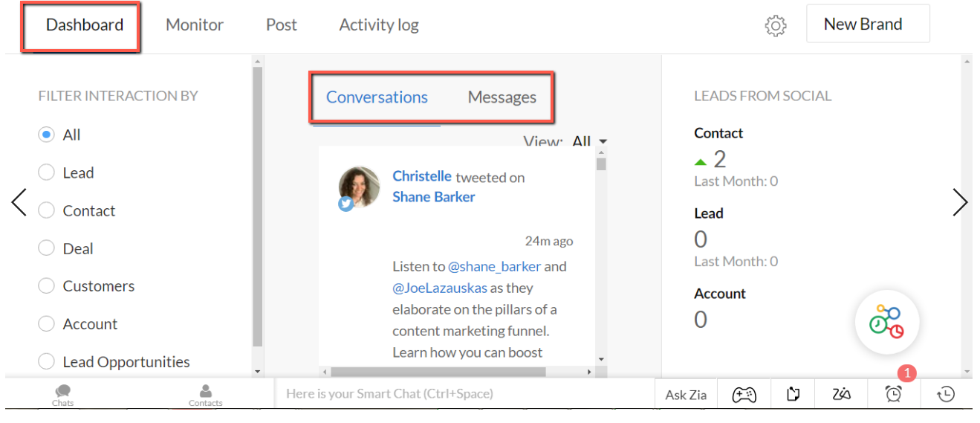Screen dimensions: 980x423
Task: Click the @shane_barker mention link
Action: 495,266
